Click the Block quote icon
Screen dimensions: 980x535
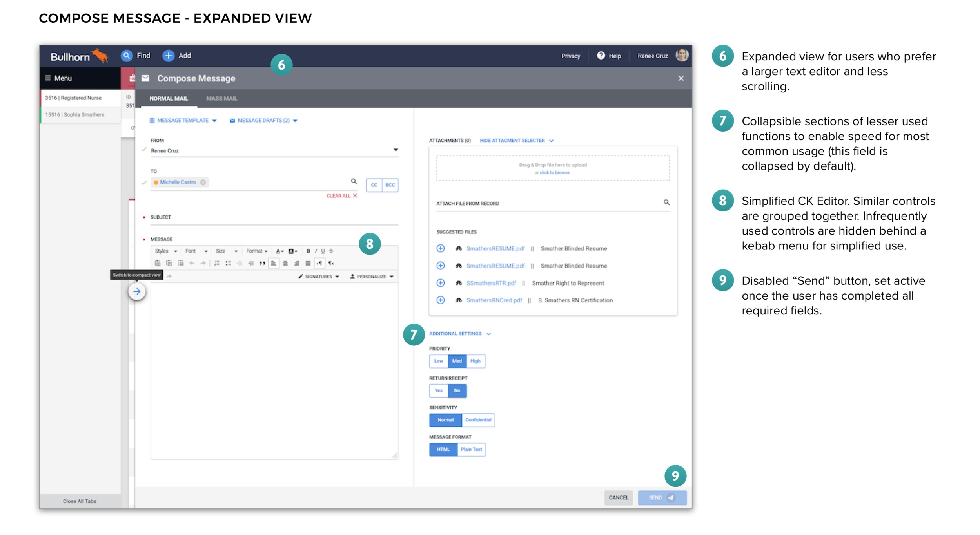pyautogui.click(x=262, y=263)
